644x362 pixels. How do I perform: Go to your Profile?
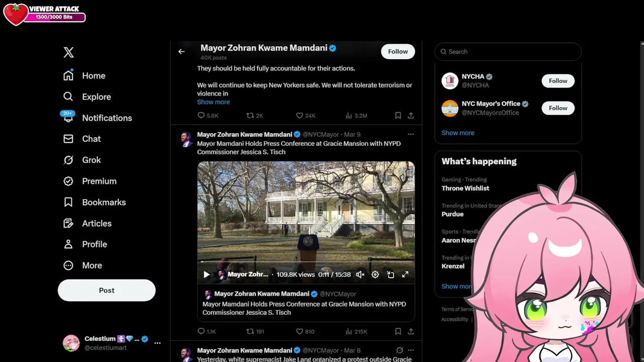pyautogui.click(x=85, y=244)
